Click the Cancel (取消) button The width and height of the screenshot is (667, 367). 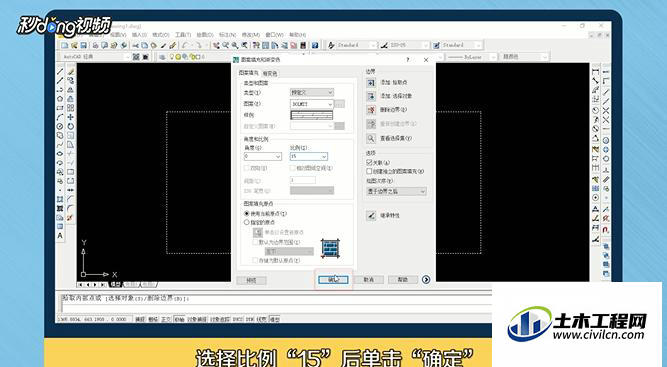coord(368,279)
